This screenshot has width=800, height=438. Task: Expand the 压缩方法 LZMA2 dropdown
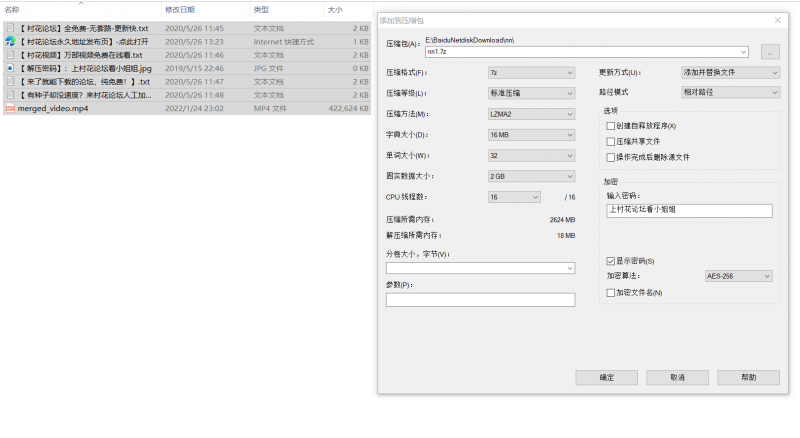point(531,114)
